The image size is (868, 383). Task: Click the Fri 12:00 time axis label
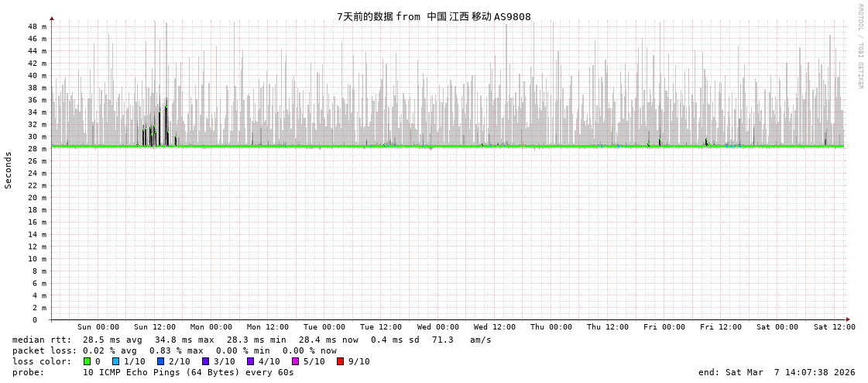[x=721, y=327]
